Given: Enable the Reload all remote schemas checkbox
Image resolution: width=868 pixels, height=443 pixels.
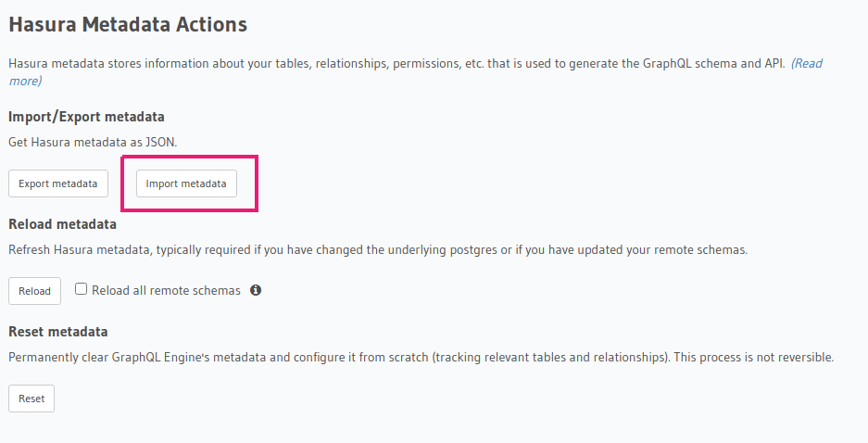Looking at the screenshot, I should 82,289.
